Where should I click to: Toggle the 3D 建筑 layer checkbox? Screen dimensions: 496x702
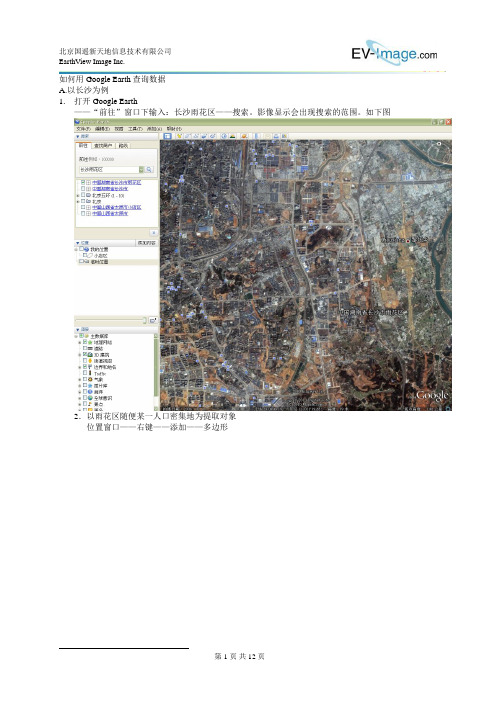coord(85,354)
